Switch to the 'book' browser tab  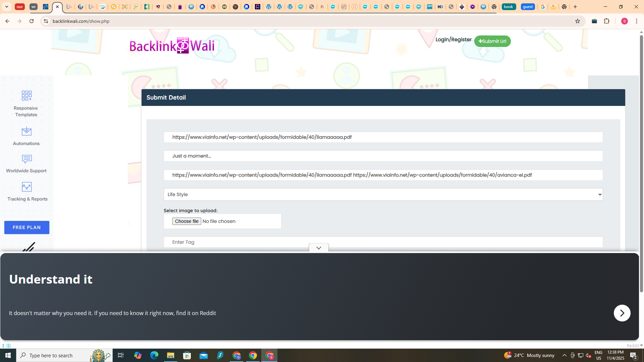pos(508,7)
